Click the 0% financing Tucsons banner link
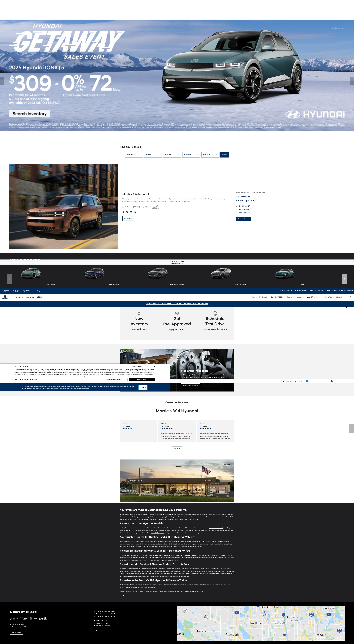Viewport: 354px width, 644px height. pyautogui.click(x=177, y=304)
